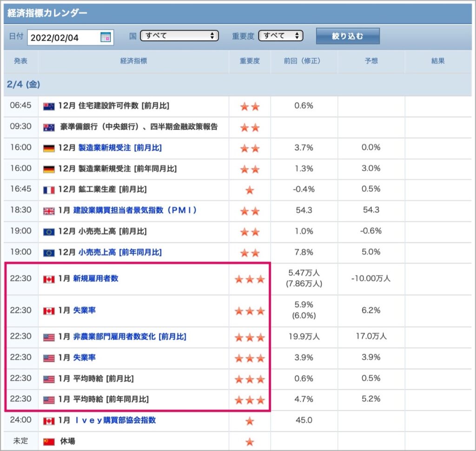Screen dimensions: 476x451
Task: Click the single star rating for 鉱工業生産
Action: click(x=250, y=190)
